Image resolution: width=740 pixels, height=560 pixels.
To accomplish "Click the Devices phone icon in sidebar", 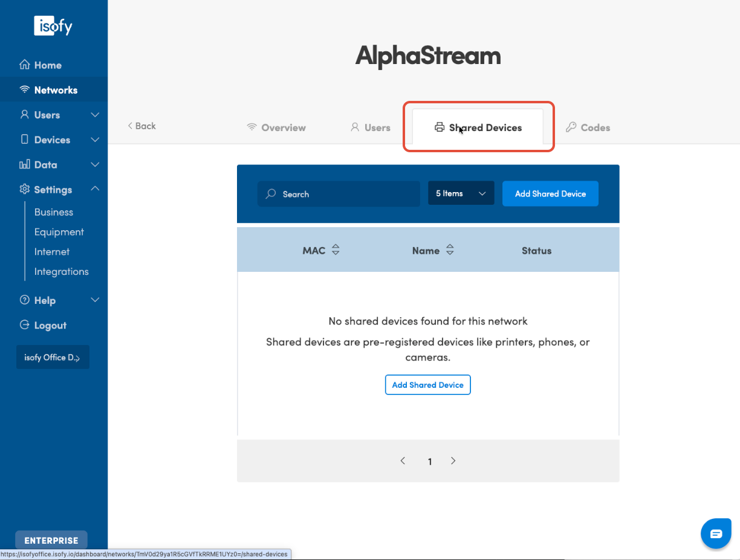I will click(x=24, y=140).
